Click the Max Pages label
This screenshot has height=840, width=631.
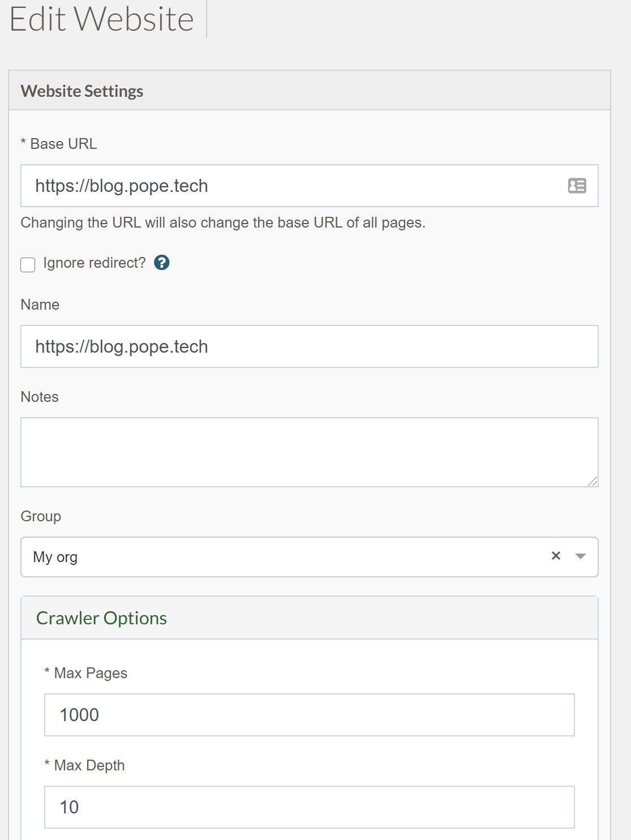click(86, 673)
